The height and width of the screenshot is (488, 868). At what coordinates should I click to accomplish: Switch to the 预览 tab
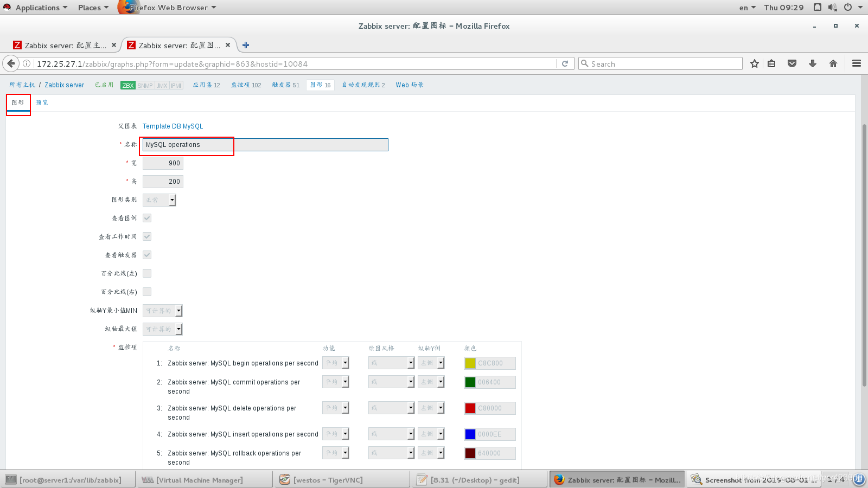(x=42, y=102)
